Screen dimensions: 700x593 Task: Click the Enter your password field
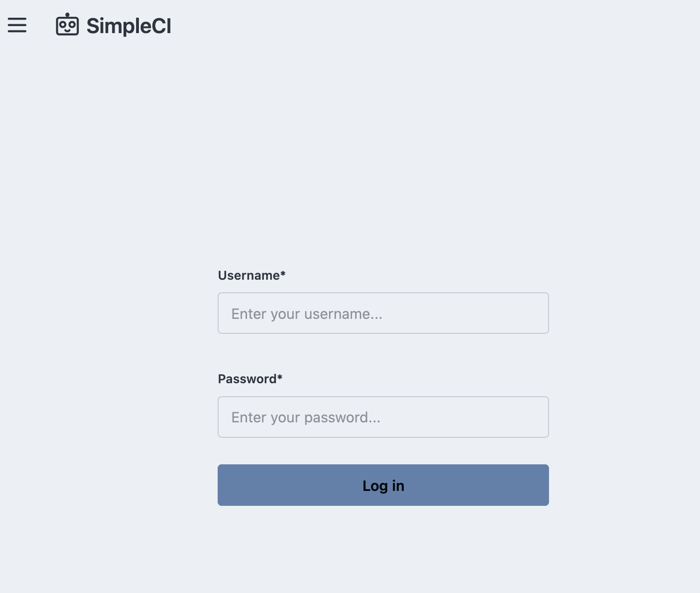tap(383, 417)
